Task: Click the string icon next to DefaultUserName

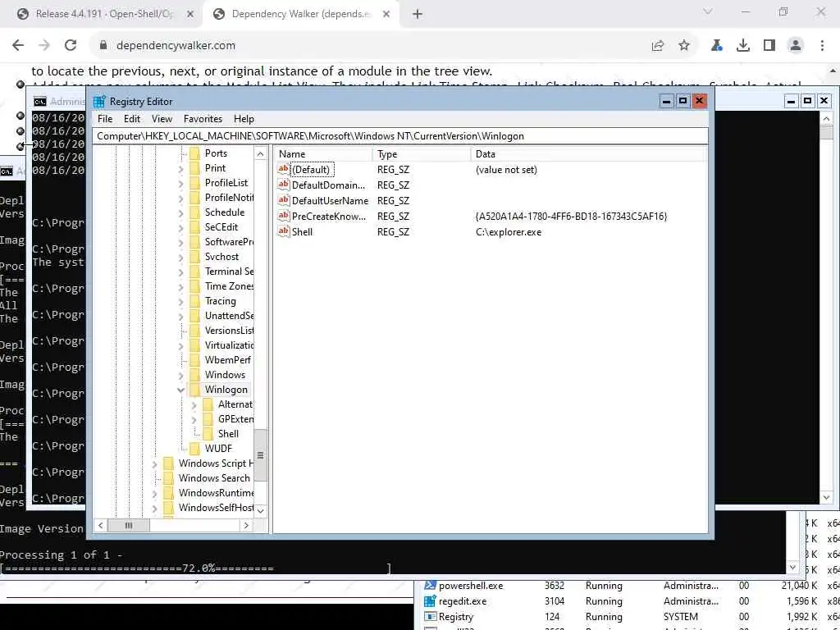Action: pos(283,200)
